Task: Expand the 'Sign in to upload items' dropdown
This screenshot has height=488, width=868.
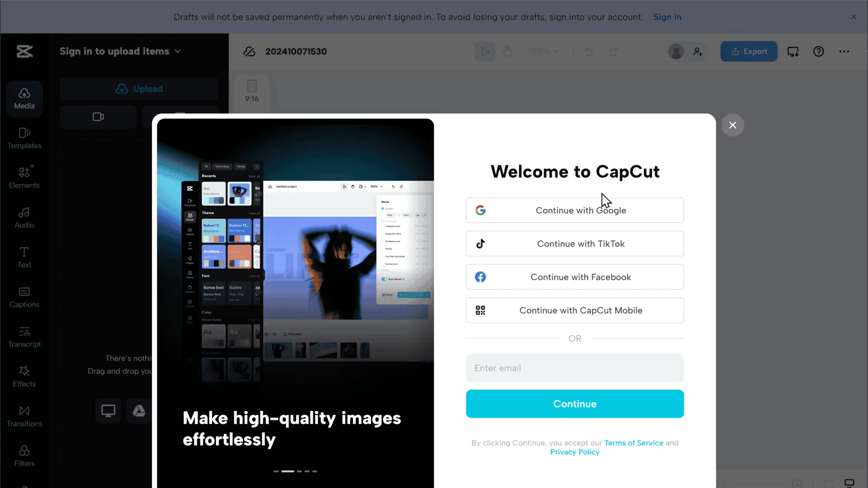Action: (x=120, y=52)
